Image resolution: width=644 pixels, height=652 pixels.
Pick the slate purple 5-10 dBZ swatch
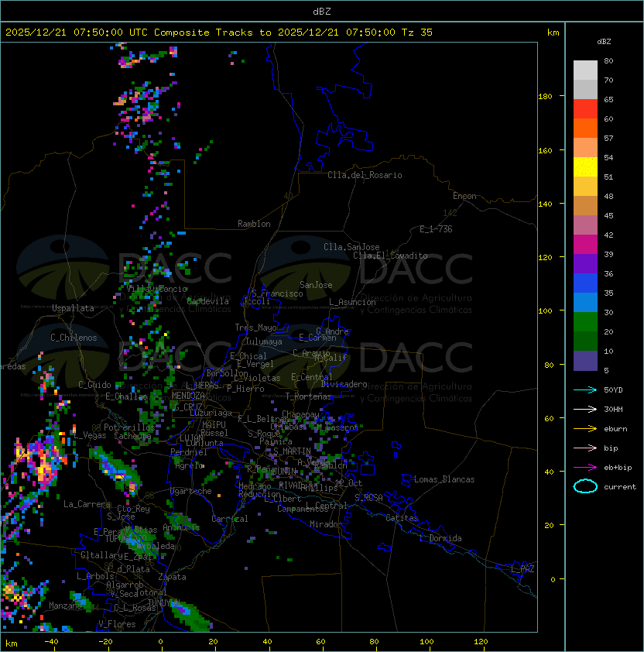[x=585, y=360]
